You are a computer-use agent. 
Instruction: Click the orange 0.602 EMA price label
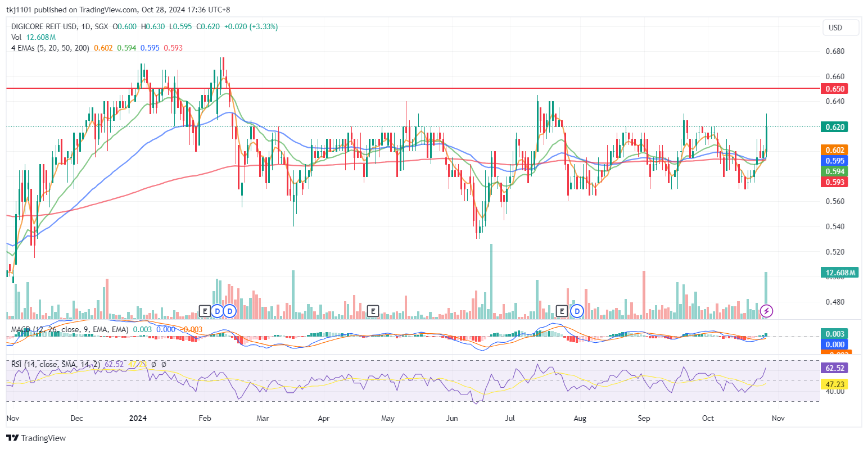click(835, 150)
